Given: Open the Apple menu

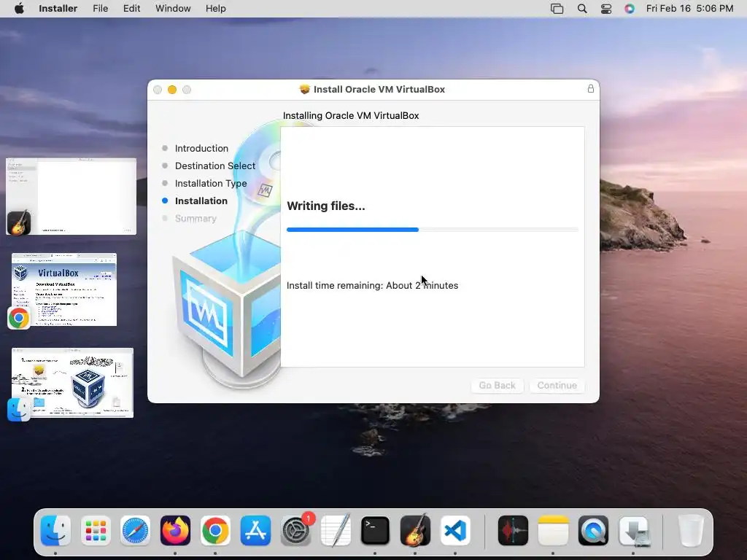Looking at the screenshot, I should (19, 9).
